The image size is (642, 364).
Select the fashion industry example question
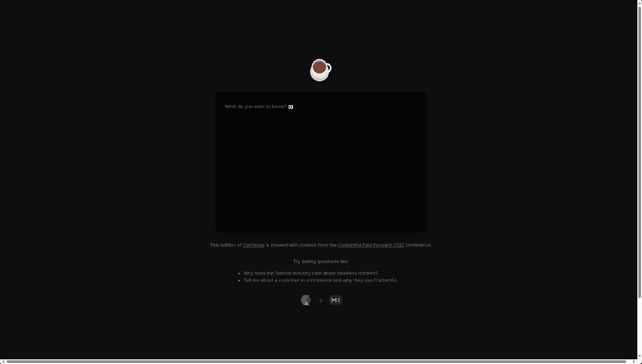coord(310,273)
